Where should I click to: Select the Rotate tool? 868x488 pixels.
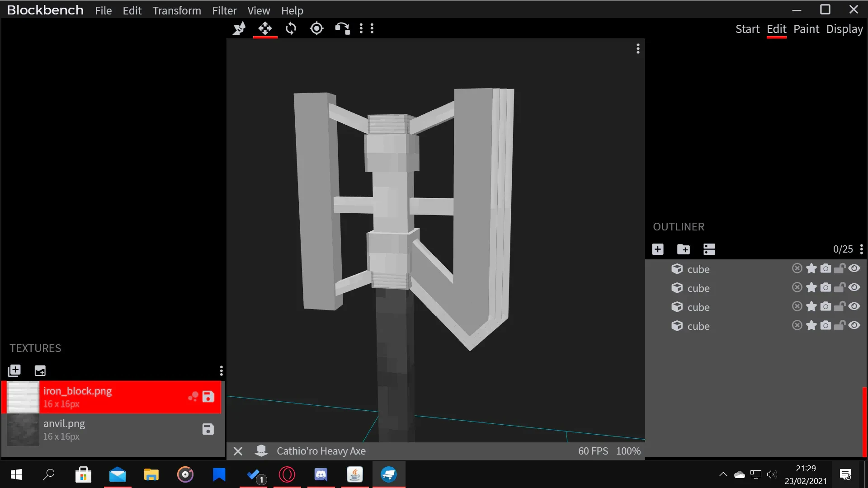point(291,28)
